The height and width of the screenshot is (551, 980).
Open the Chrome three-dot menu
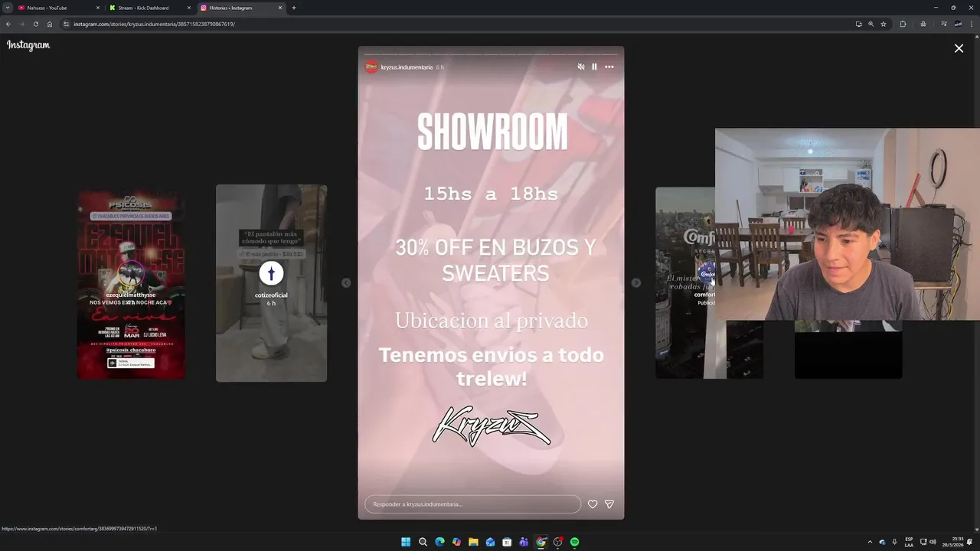pos(972,24)
